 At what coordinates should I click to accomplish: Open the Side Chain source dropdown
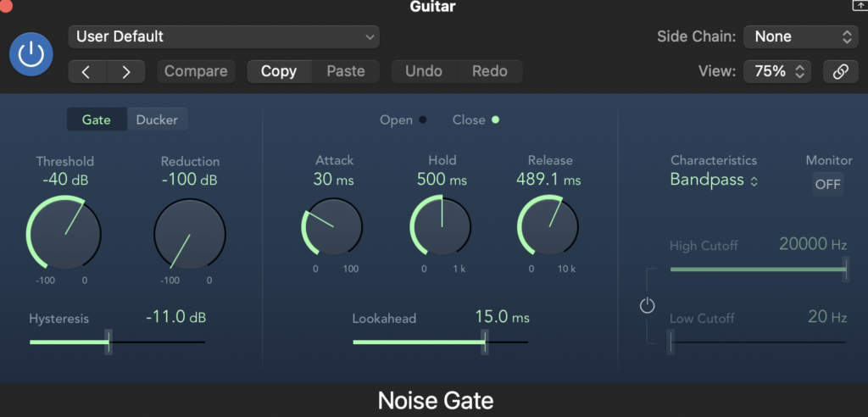801,36
